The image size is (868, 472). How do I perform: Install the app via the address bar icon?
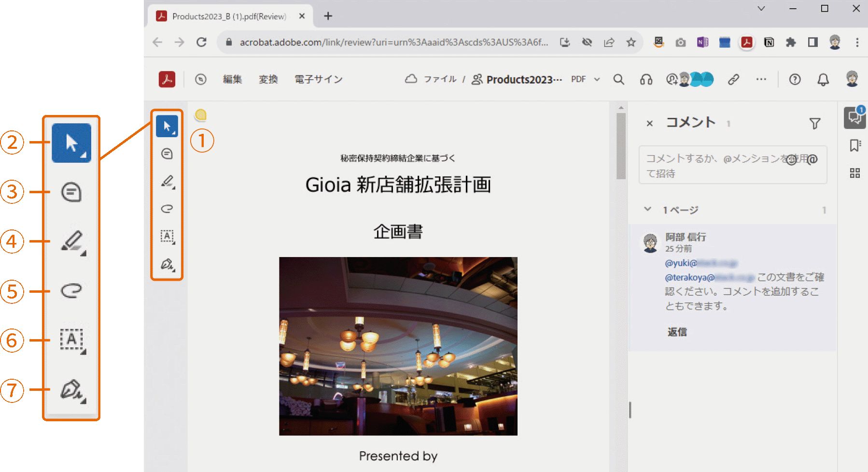[565, 43]
